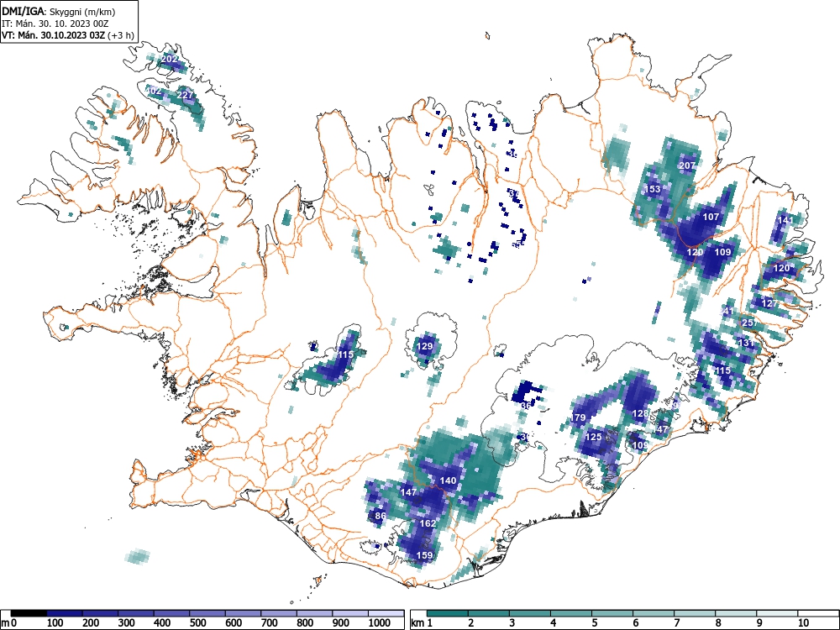
Task: Select the '159' value near the south coast
Action: coord(424,555)
